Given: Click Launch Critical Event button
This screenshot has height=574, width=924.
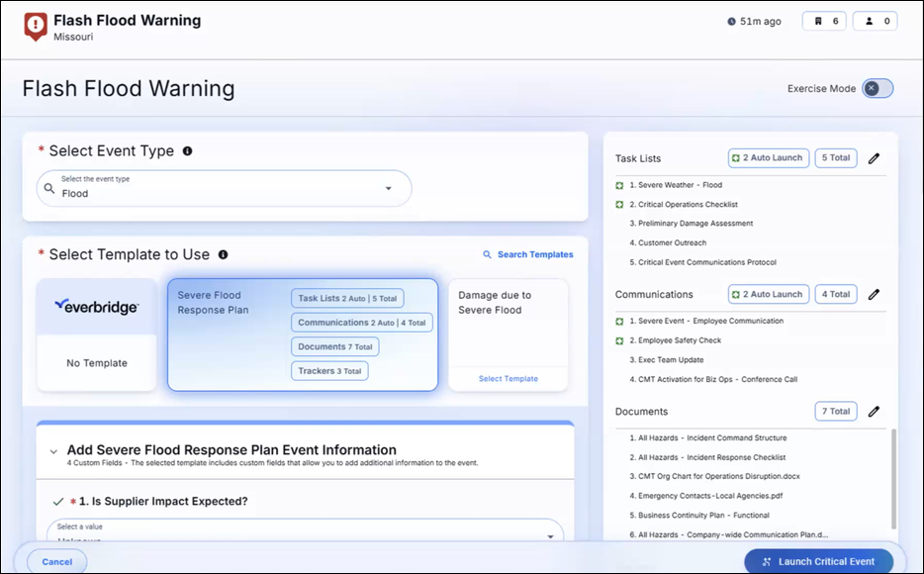Looking at the screenshot, I should [818, 561].
